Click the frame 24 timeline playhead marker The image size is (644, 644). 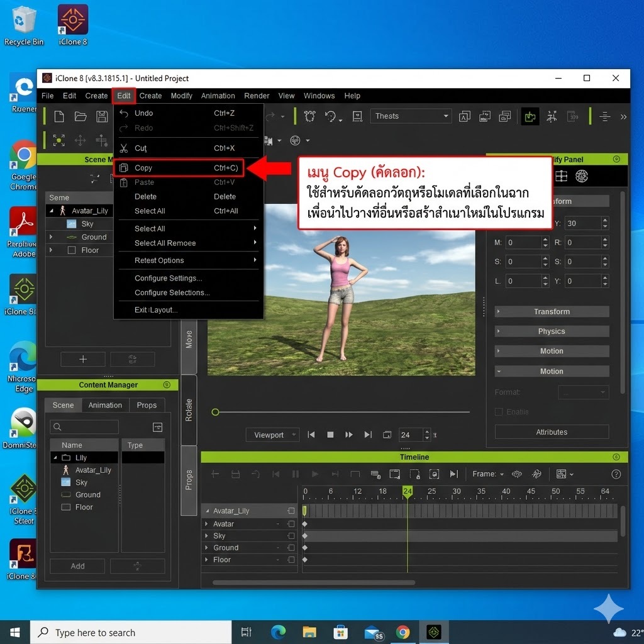[x=408, y=492]
